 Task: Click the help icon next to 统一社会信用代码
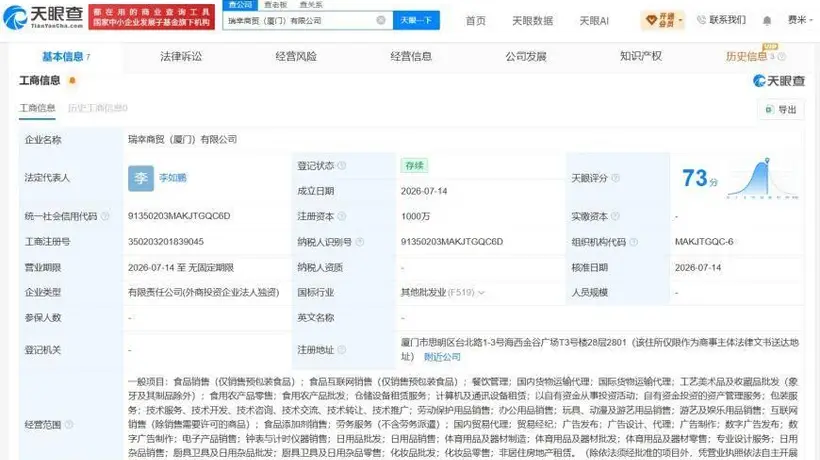[x=105, y=216]
